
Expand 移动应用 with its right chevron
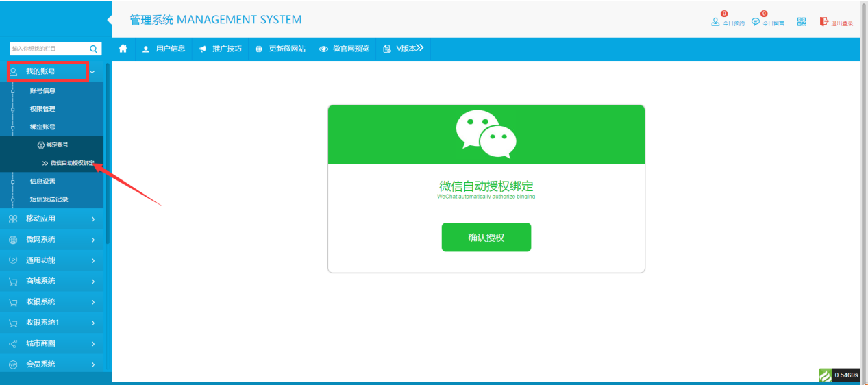(x=93, y=219)
